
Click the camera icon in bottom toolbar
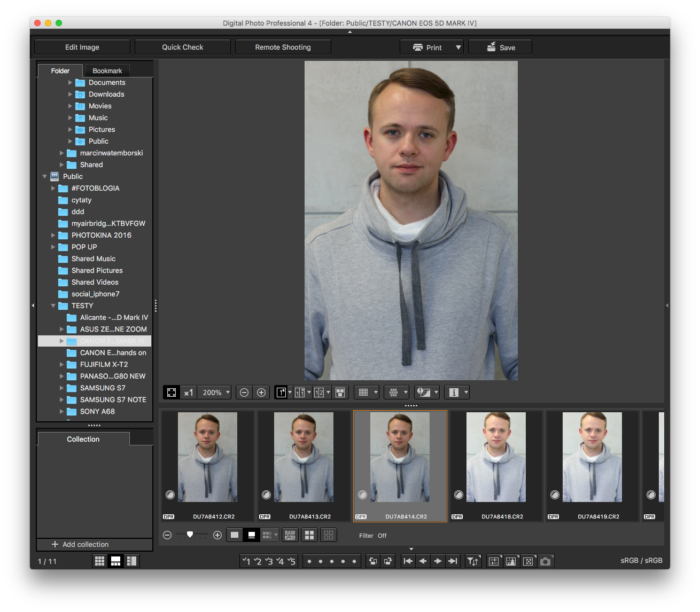(x=545, y=561)
